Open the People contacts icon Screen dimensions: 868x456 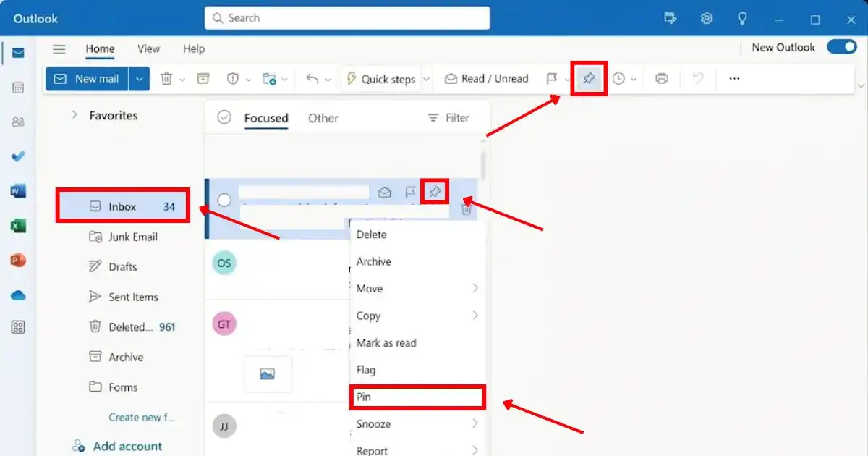pyautogui.click(x=18, y=122)
